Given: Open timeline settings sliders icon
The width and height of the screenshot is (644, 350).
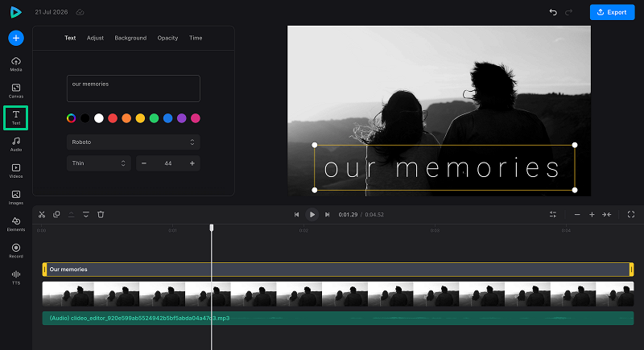Looking at the screenshot, I should 553,215.
